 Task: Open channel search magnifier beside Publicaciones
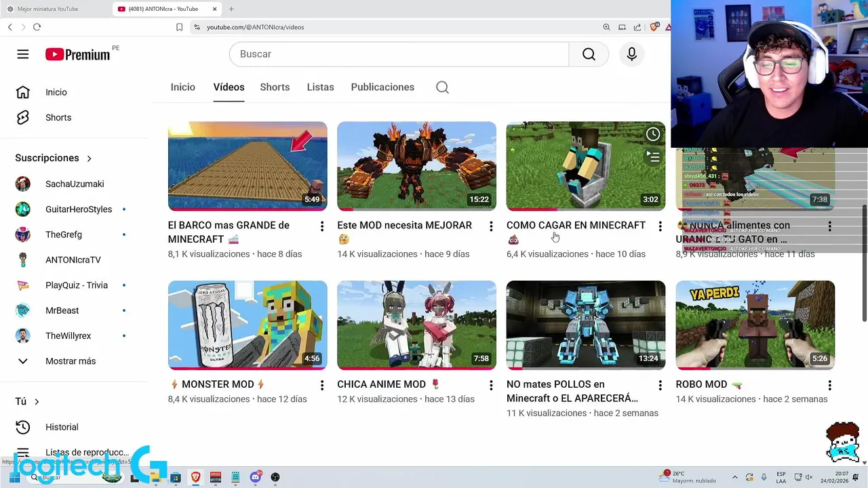[x=442, y=87]
